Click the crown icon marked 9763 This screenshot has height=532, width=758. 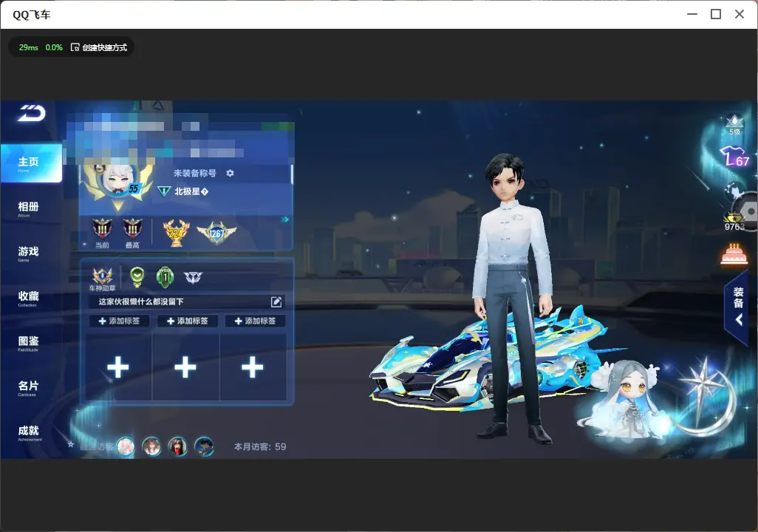click(734, 221)
